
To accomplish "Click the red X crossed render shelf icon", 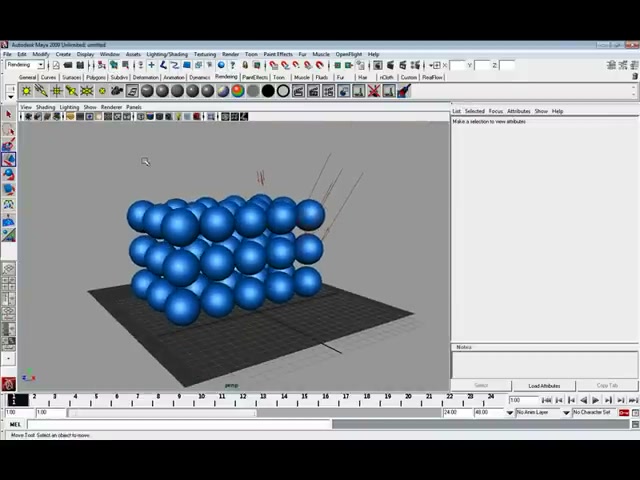I will pos(373,91).
